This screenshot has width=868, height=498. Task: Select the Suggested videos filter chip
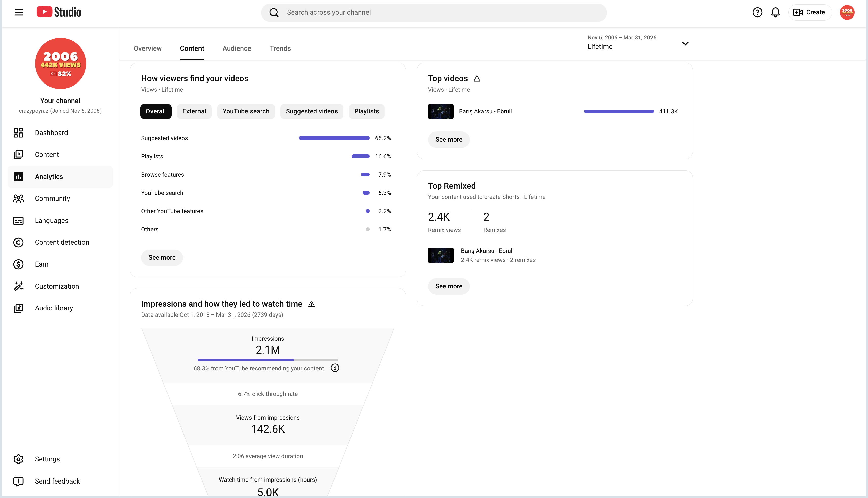(x=312, y=111)
